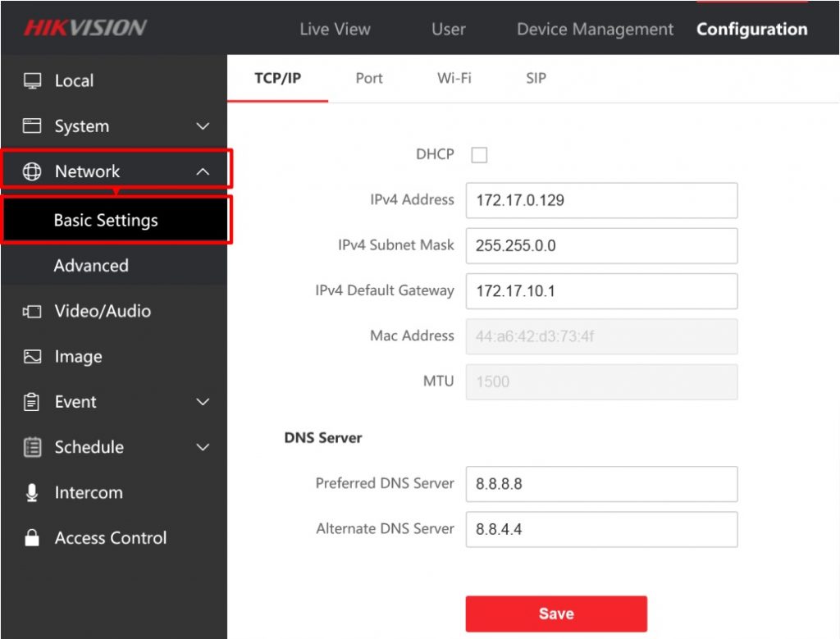Click the Local monitor icon
The image size is (840, 639).
(32, 81)
